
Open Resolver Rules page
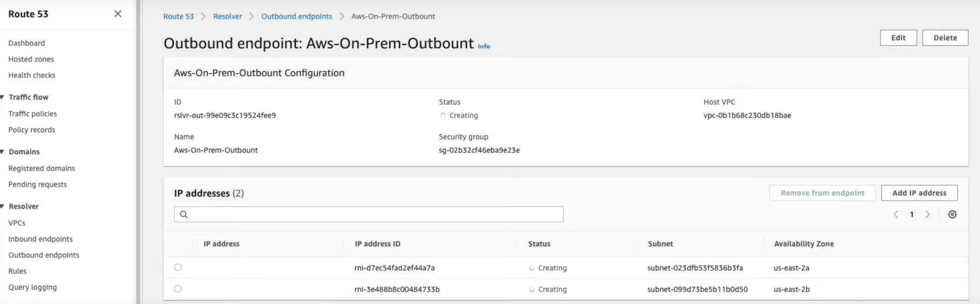(x=18, y=271)
